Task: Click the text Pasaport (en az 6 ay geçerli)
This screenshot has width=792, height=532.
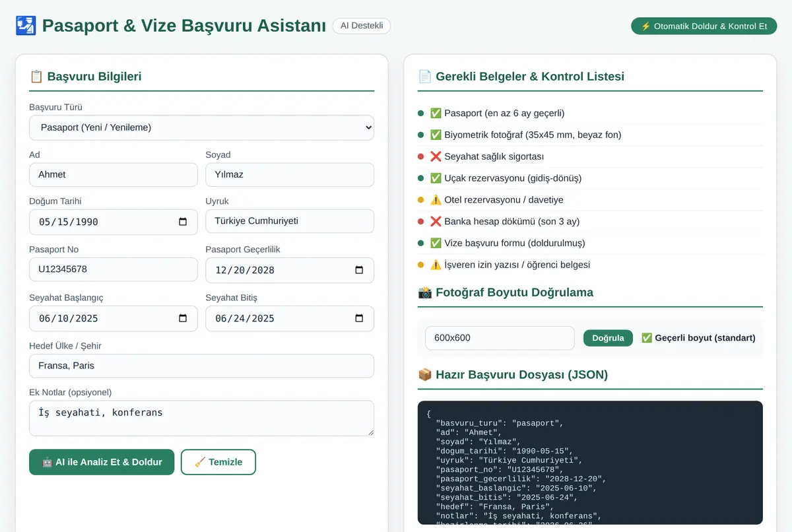Action: click(x=504, y=114)
